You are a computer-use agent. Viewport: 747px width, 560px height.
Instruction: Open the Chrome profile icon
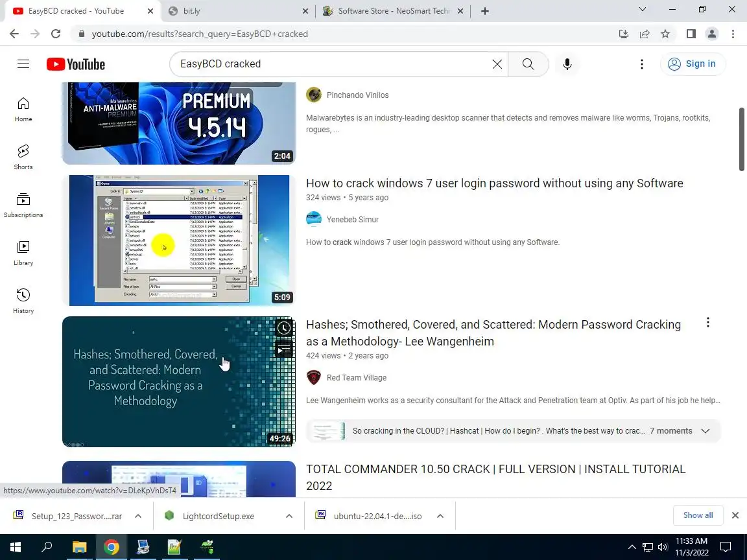pos(712,34)
